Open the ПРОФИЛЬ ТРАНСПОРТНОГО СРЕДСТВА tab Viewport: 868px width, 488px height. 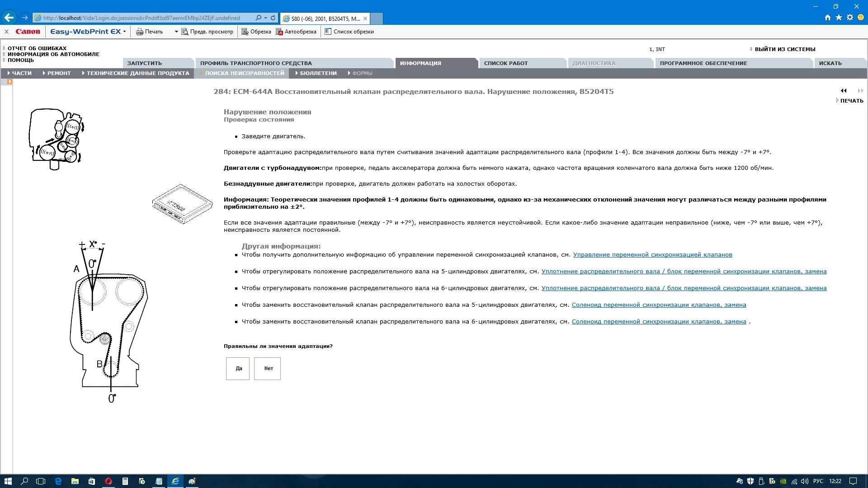pos(256,63)
